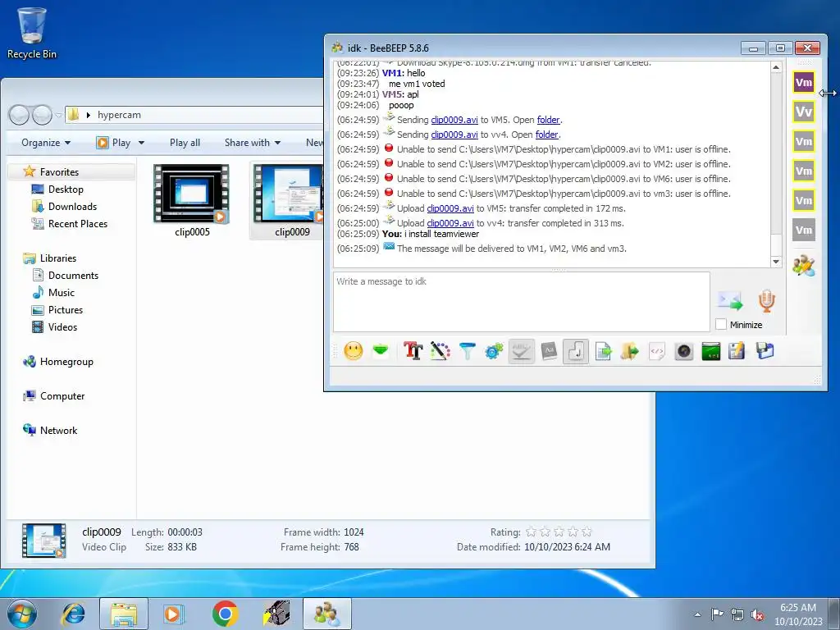Screen dimensions: 840x630
Task: Toggle the ABC spell check button
Action: point(521,351)
